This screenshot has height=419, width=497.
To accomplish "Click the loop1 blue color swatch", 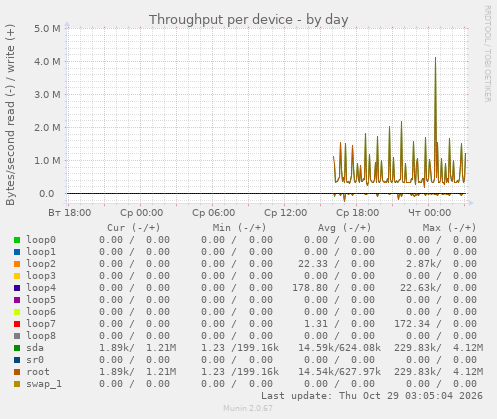I will pos(17,252).
